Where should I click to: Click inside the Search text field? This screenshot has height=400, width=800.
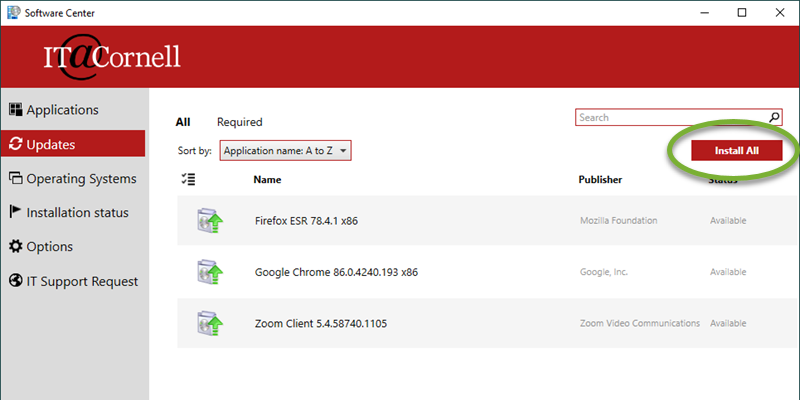point(670,118)
